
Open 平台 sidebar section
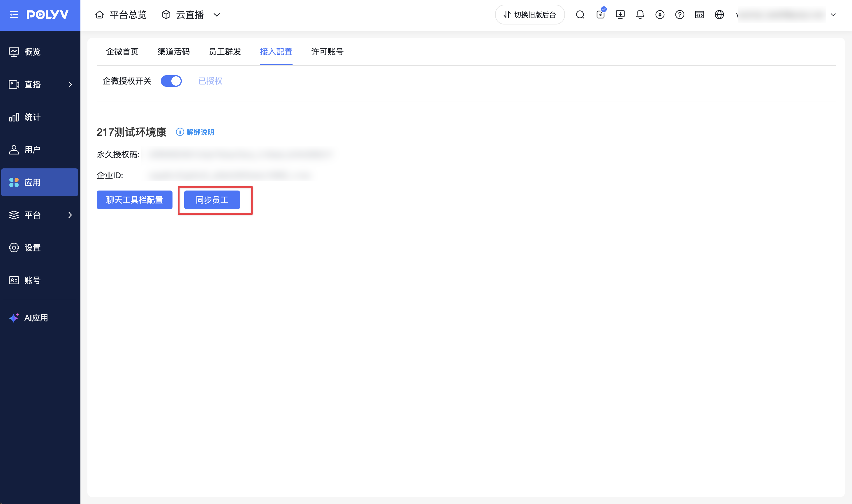[x=40, y=215]
